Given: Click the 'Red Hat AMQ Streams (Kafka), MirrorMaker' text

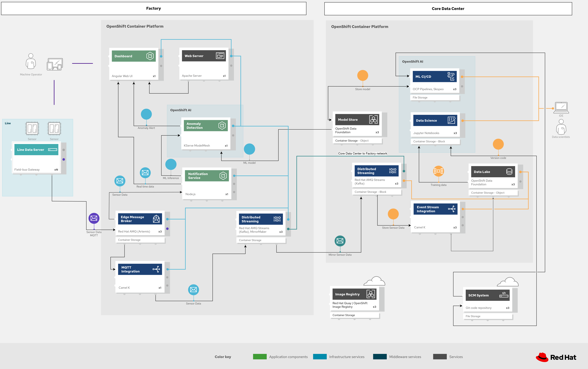Looking at the screenshot, I should (x=254, y=230).
